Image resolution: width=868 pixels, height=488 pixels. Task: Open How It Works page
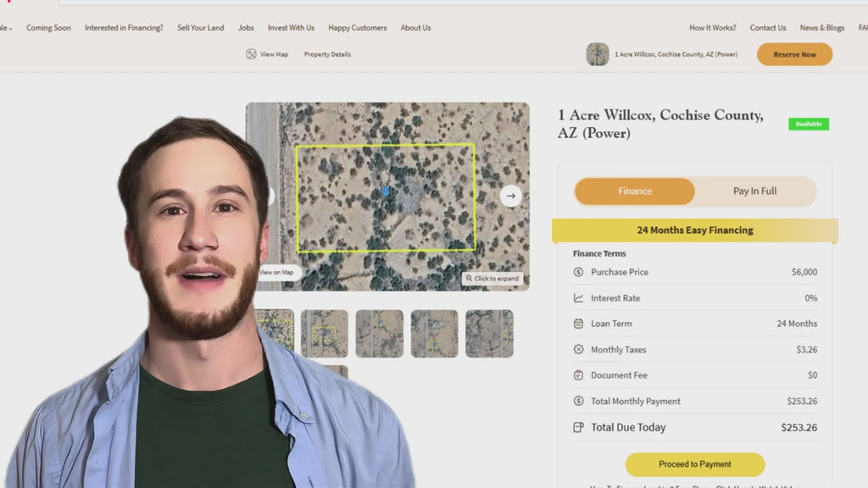pos(712,28)
